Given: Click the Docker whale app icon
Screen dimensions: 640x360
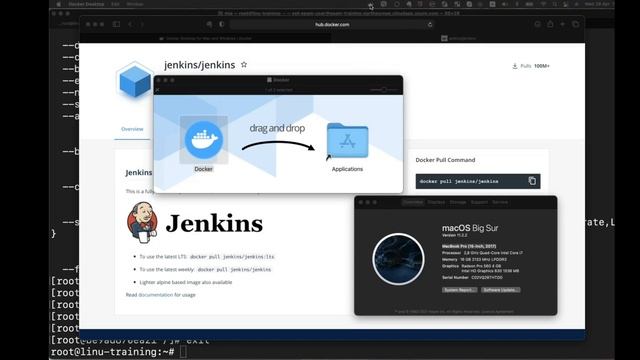Looking at the screenshot, I should [204, 140].
